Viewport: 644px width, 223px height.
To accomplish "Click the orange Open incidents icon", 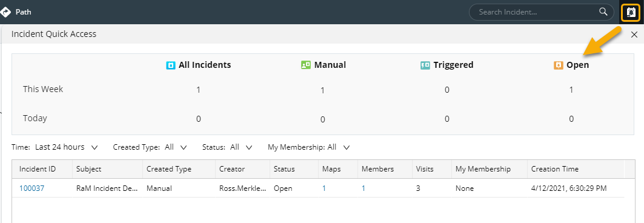I will tap(558, 65).
